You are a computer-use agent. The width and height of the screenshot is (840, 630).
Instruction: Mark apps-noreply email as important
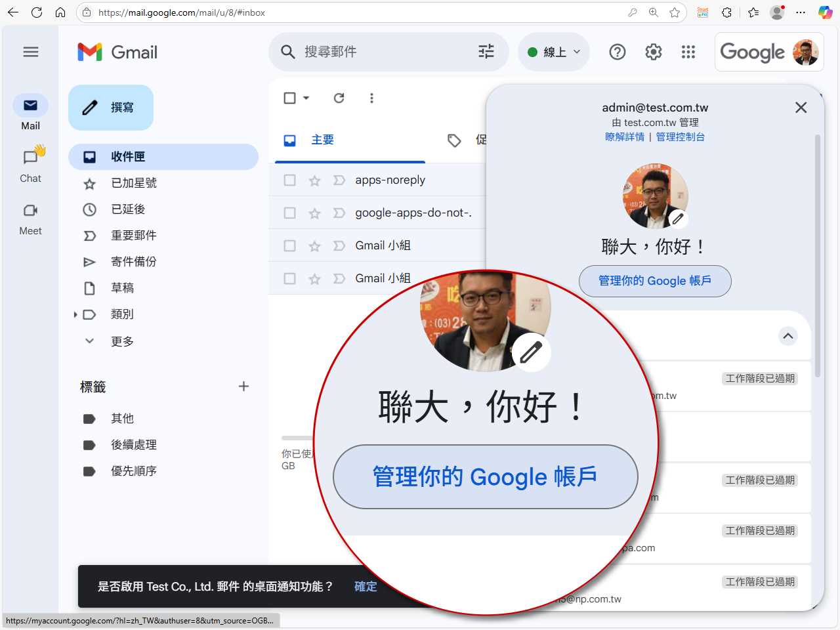[x=339, y=180]
